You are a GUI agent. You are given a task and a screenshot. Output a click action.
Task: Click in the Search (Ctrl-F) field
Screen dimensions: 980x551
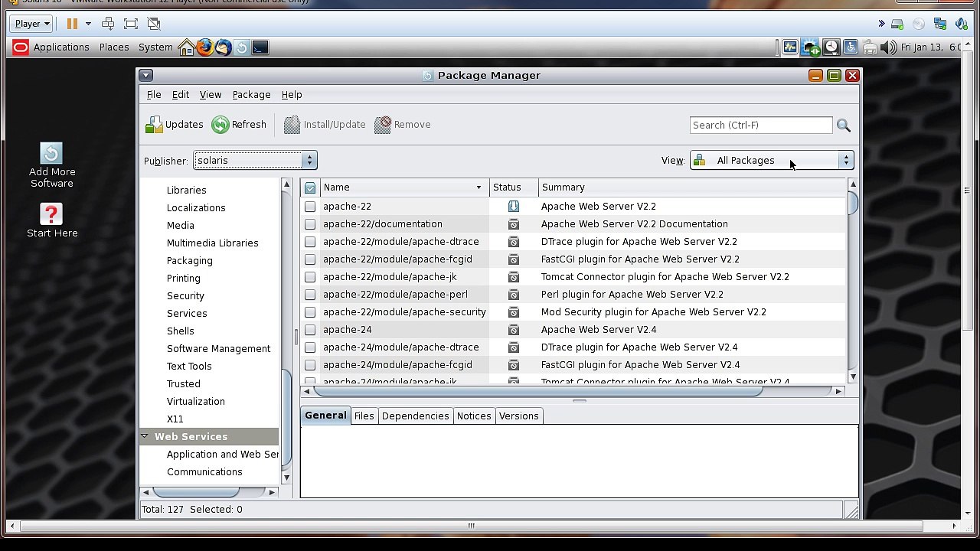point(760,126)
